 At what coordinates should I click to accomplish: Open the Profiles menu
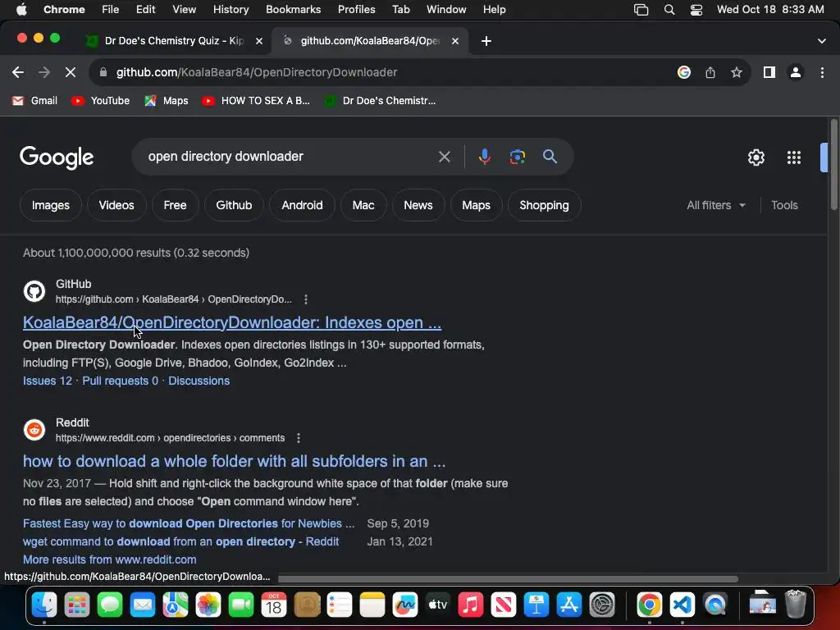(x=356, y=9)
